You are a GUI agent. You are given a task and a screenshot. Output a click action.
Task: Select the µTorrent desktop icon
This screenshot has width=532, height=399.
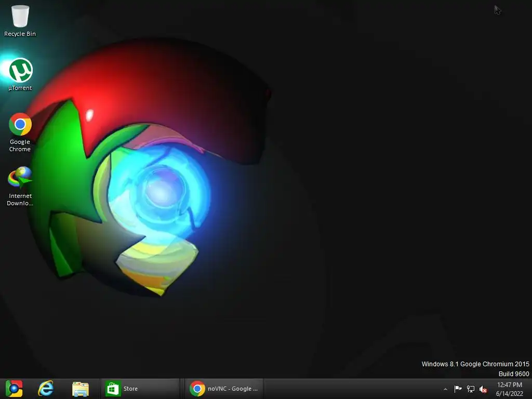coord(20,74)
